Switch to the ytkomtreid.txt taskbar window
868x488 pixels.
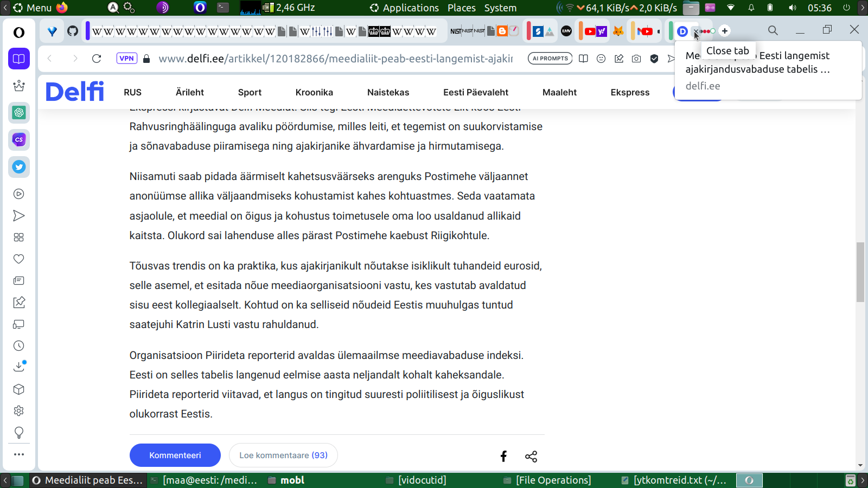675,480
